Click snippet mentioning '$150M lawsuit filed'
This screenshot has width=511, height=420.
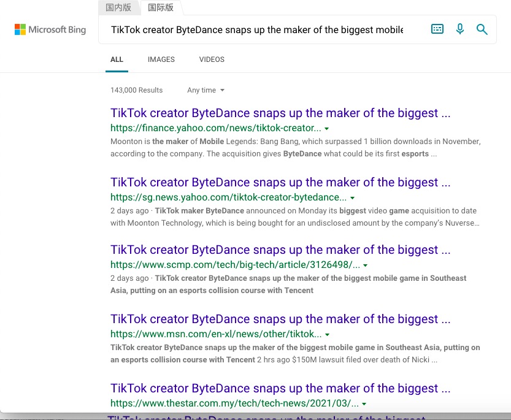coord(295,354)
